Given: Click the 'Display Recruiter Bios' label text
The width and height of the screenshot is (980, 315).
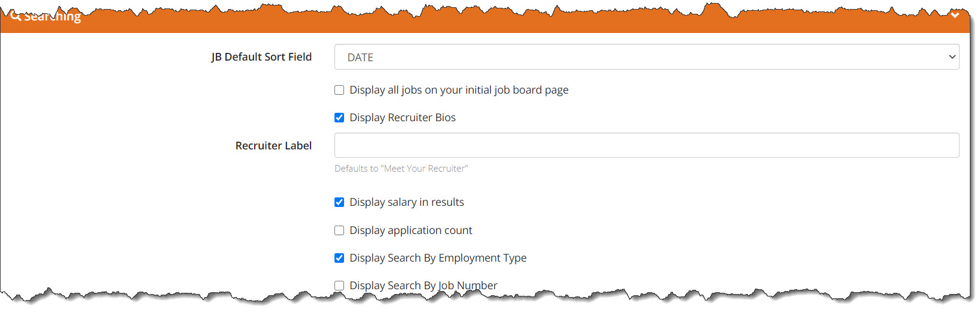Looking at the screenshot, I should [x=402, y=118].
